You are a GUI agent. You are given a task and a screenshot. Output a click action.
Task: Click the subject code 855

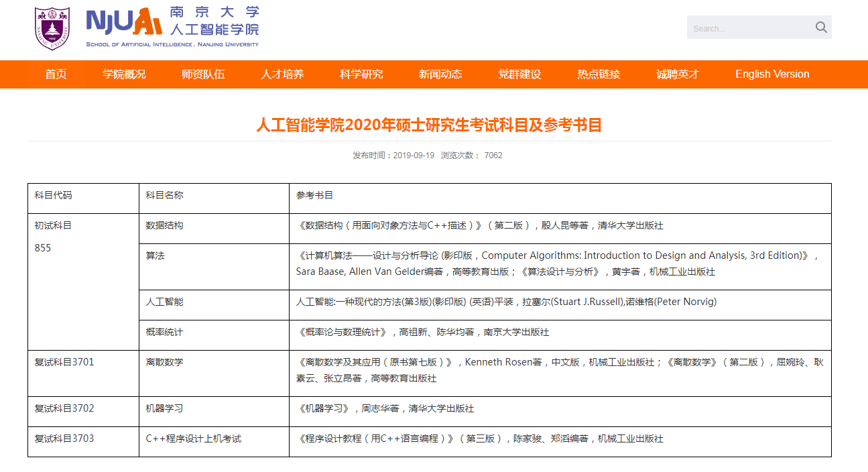tap(43, 248)
